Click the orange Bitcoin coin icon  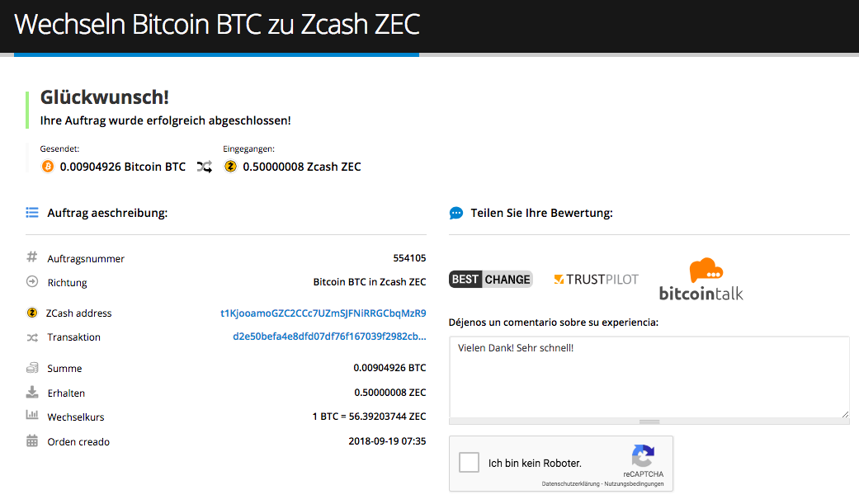48,166
